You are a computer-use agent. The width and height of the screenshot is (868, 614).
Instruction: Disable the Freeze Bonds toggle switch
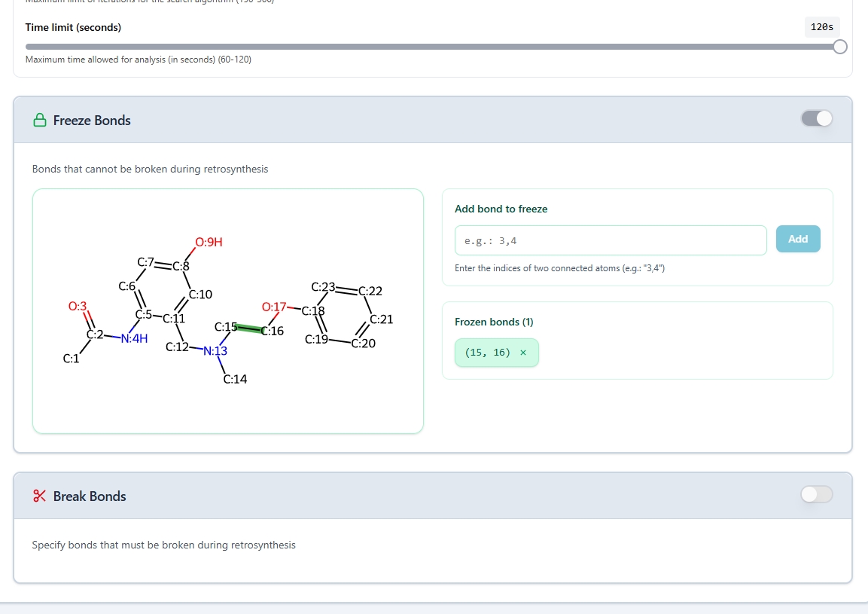(817, 118)
